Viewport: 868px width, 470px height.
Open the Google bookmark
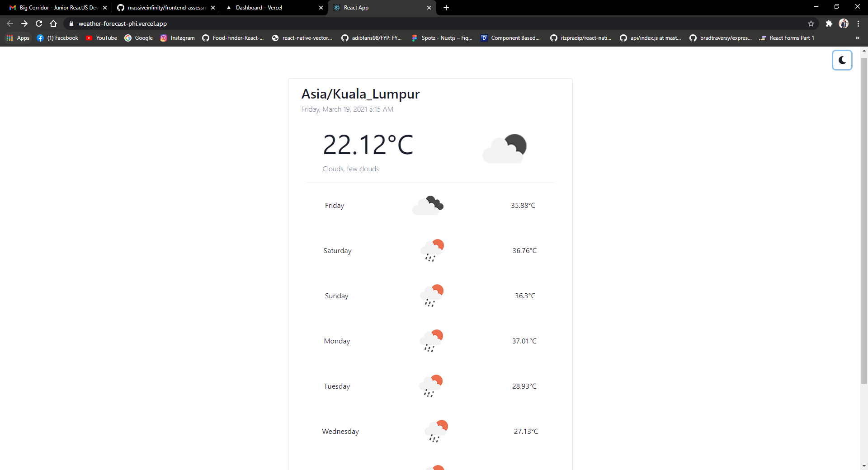(x=138, y=38)
